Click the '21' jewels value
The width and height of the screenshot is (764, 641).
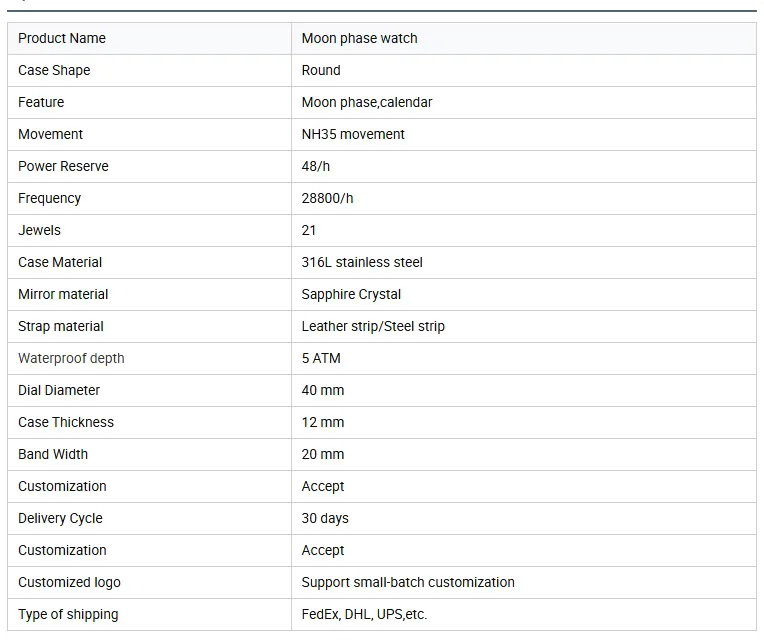(309, 230)
